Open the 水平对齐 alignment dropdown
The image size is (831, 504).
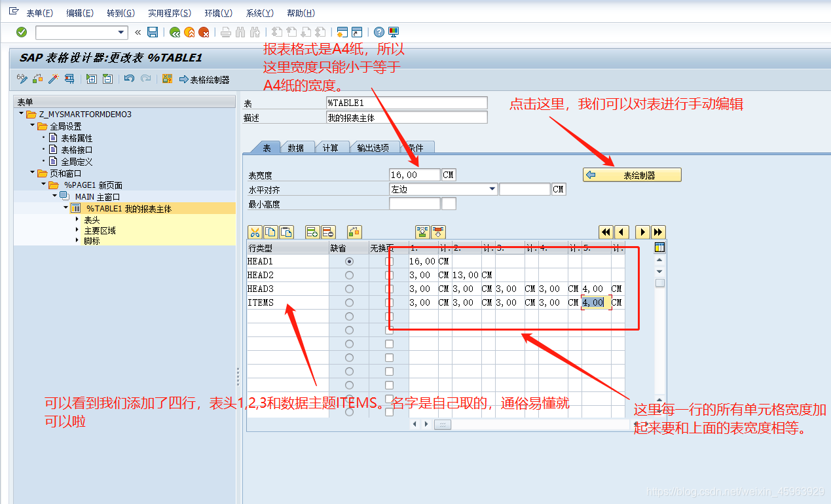point(492,189)
